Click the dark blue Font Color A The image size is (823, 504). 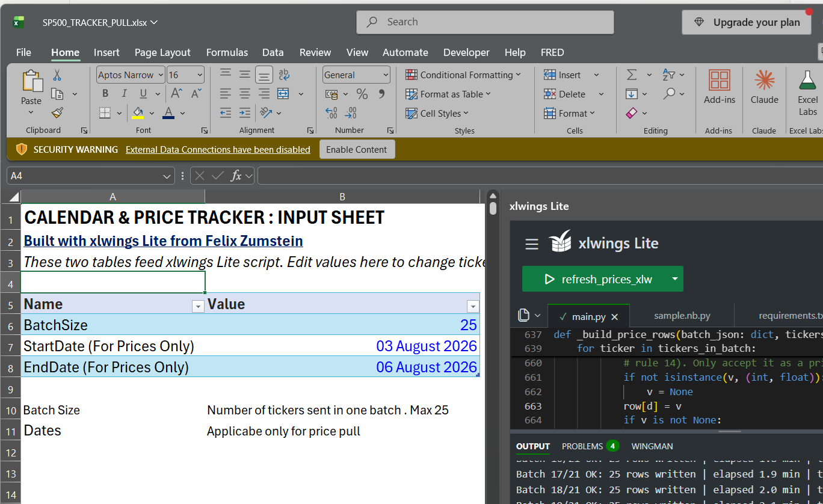pos(168,112)
